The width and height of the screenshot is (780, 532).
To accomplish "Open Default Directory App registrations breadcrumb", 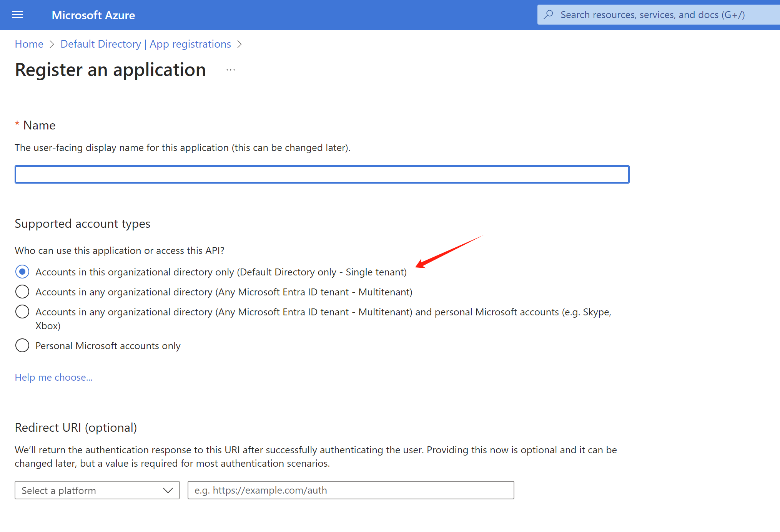I will point(146,44).
